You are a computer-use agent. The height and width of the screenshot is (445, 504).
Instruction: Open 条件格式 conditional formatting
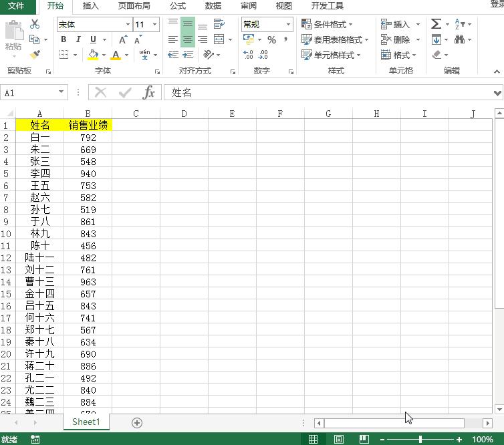pyautogui.click(x=327, y=24)
